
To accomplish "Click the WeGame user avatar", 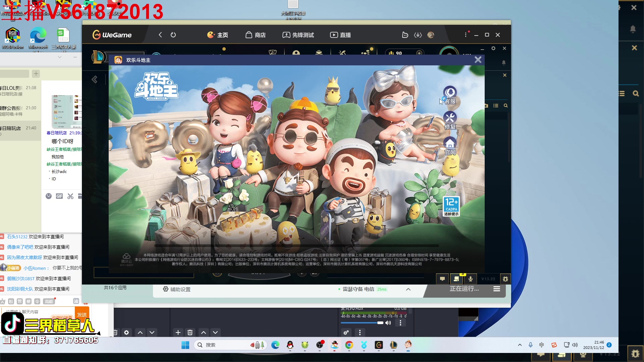I will [431, 35].
